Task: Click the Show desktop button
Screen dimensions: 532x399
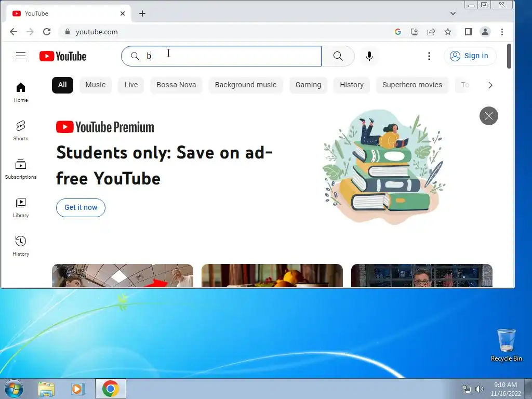Action: pyautogui.click(x=528, y=389)
